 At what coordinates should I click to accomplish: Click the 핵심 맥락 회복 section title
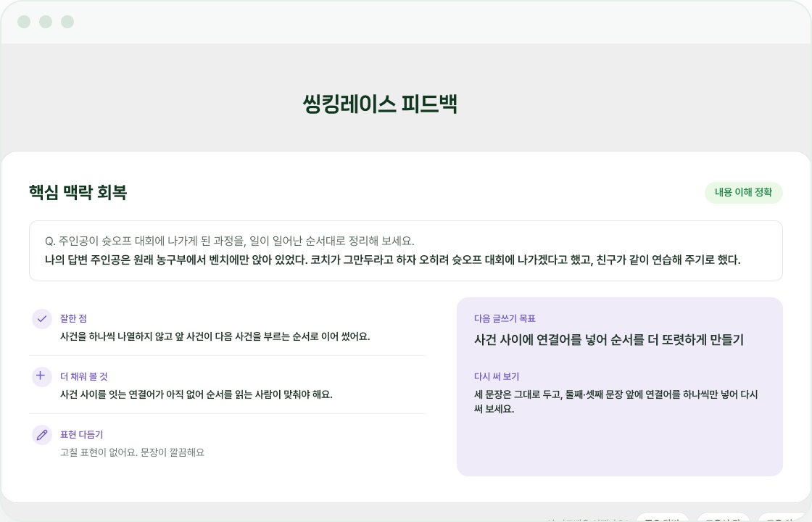coord(78,193)
